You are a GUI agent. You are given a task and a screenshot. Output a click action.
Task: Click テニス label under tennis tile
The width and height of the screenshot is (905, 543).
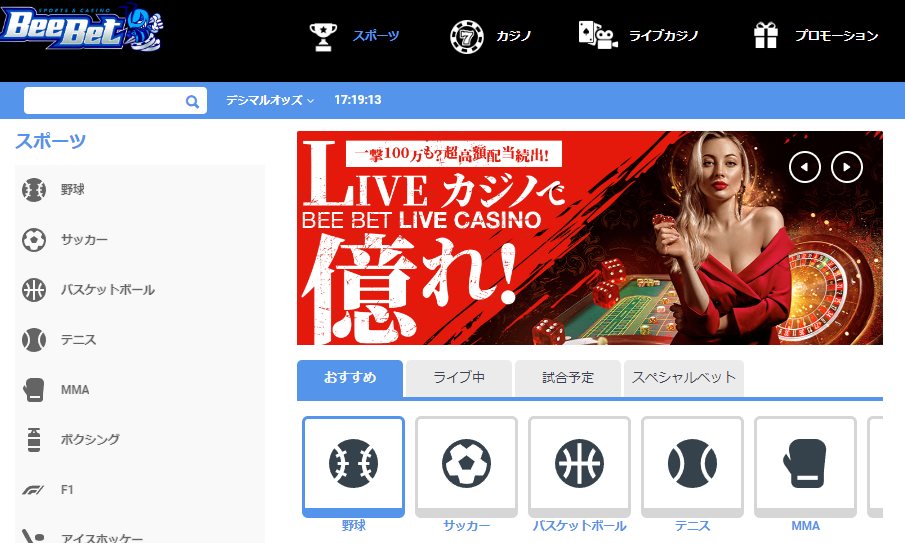coord(693,526)
